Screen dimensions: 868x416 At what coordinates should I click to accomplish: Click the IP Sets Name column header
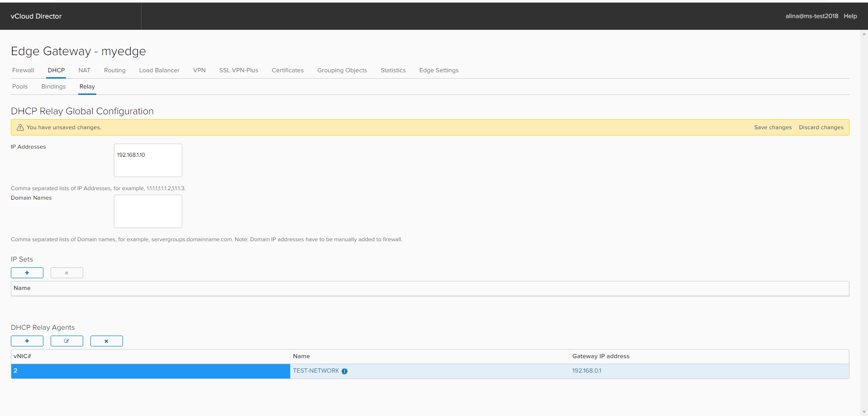[430, 288]
